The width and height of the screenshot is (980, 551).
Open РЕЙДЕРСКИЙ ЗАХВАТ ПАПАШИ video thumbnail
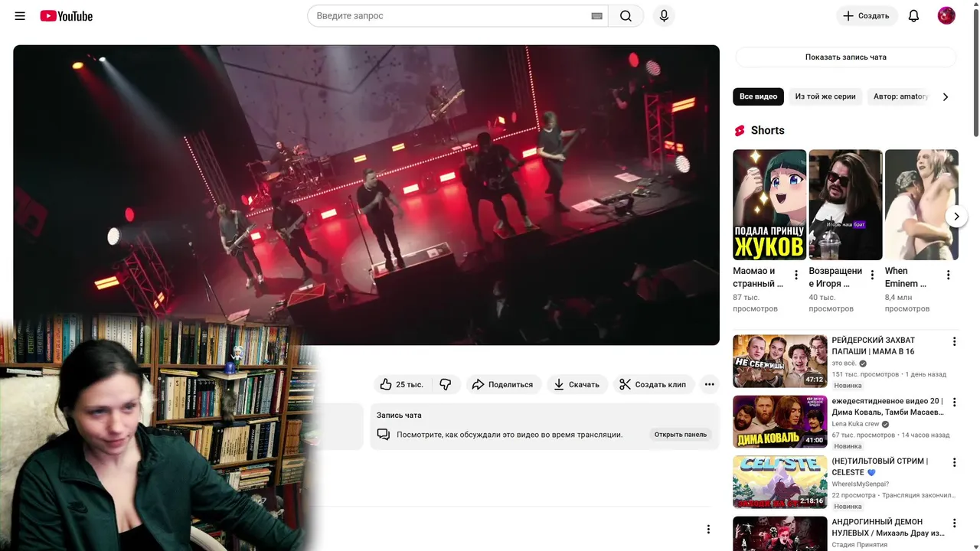pos(780,361)
